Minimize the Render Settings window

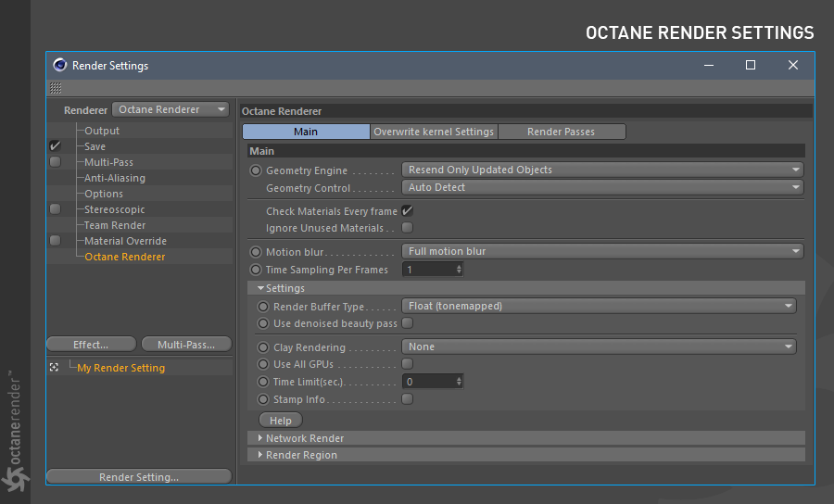709,65
